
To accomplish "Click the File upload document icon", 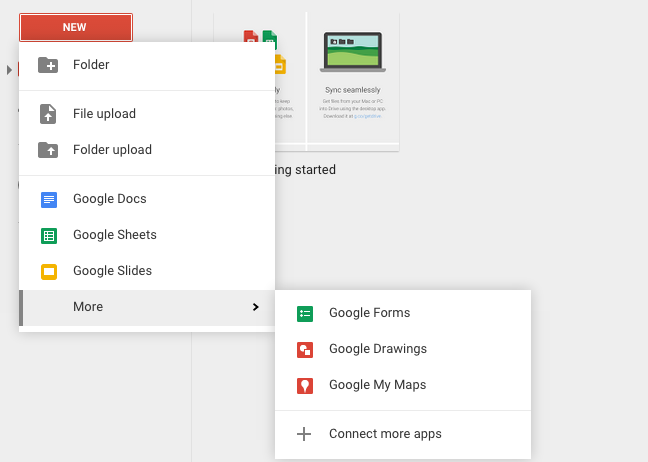I will coord(48,114).
